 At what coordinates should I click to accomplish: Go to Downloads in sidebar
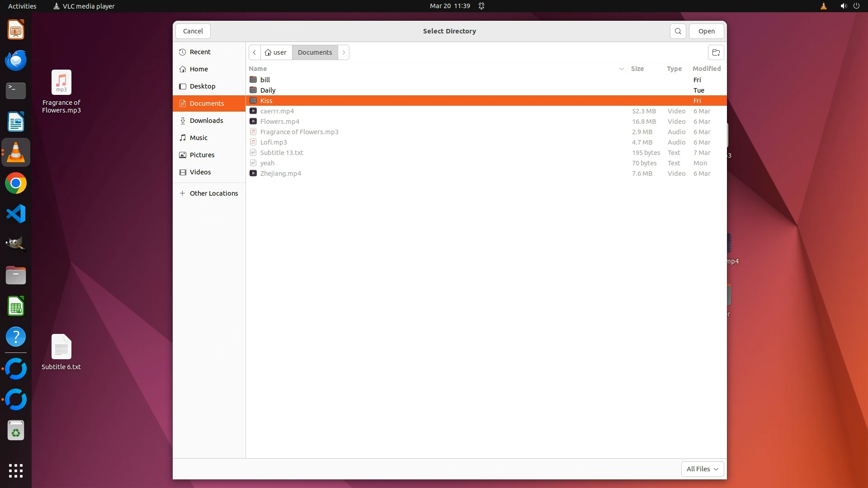coord(206,121)
